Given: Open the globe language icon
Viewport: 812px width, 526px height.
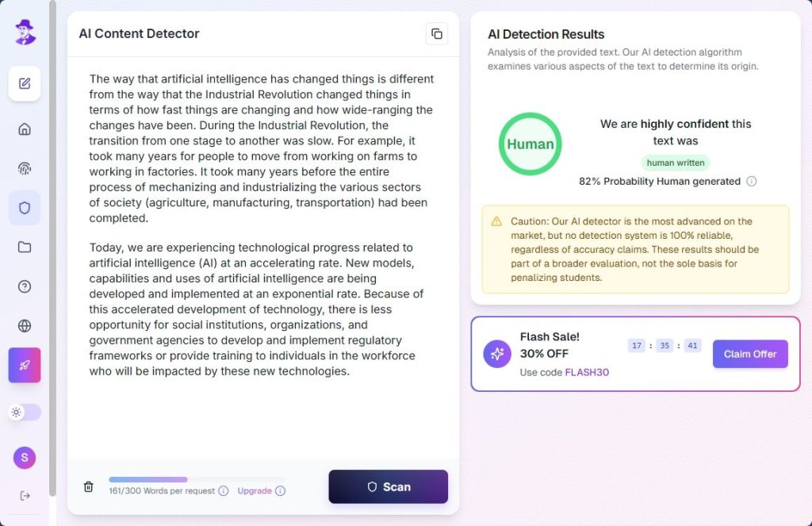Looking at the screenshot, I should point(25,325).
